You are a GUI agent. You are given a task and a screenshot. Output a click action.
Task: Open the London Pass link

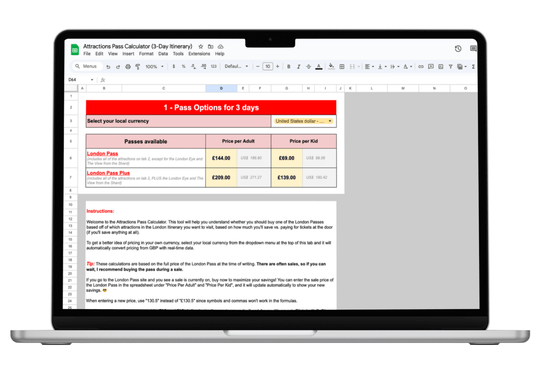(x=102, y=153)
